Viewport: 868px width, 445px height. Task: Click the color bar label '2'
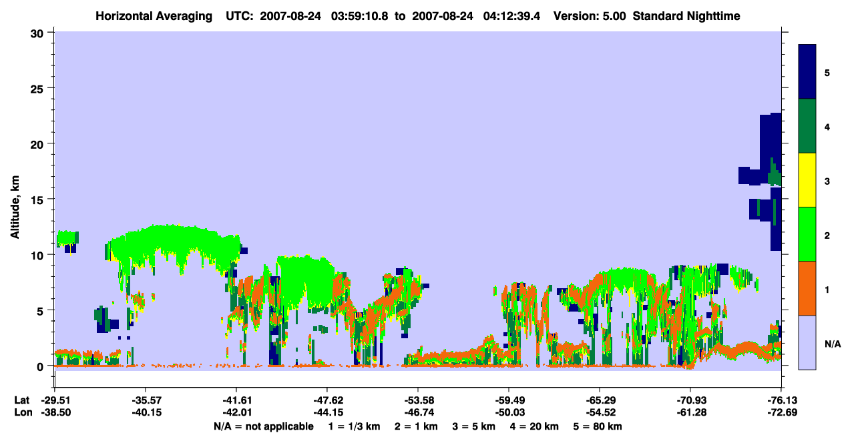tap(827, 235)
